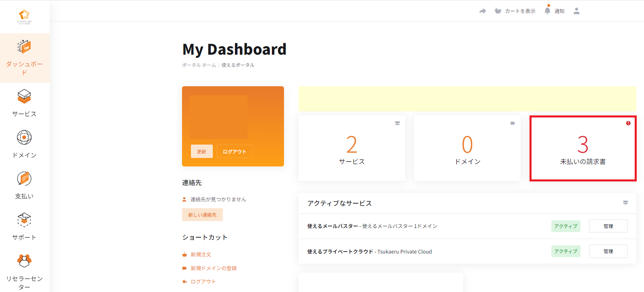The height and width of the screenshot is (292, 644).
Task: Open the 新規ドメインの登録 shortcut link
Action: click(x=214, y=268)
